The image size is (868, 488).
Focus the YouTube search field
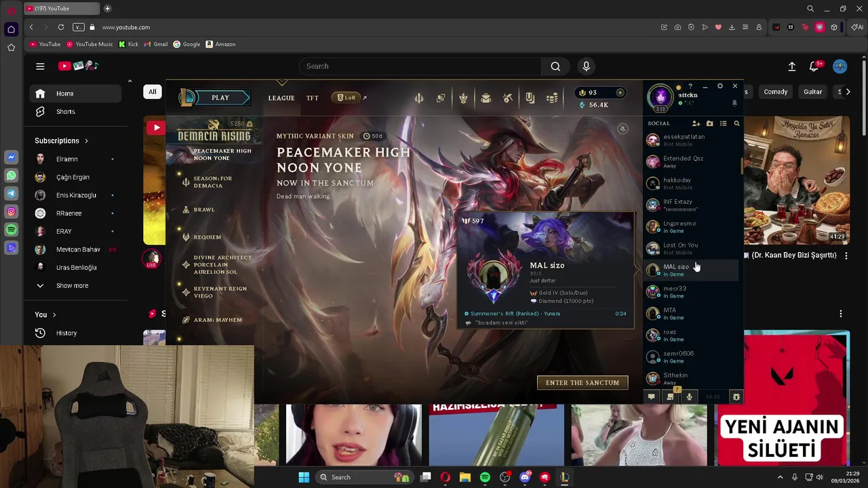(420, 66)
